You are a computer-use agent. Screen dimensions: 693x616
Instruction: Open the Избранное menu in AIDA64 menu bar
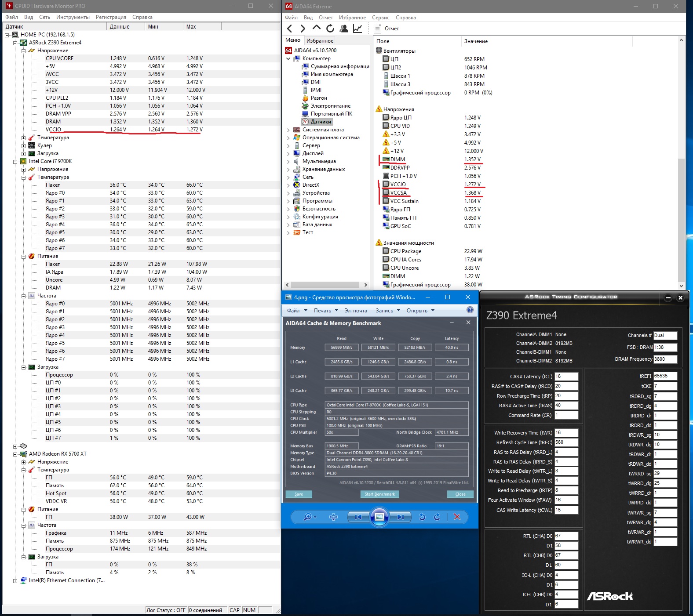pyautogui.click(x=352, y=18)
